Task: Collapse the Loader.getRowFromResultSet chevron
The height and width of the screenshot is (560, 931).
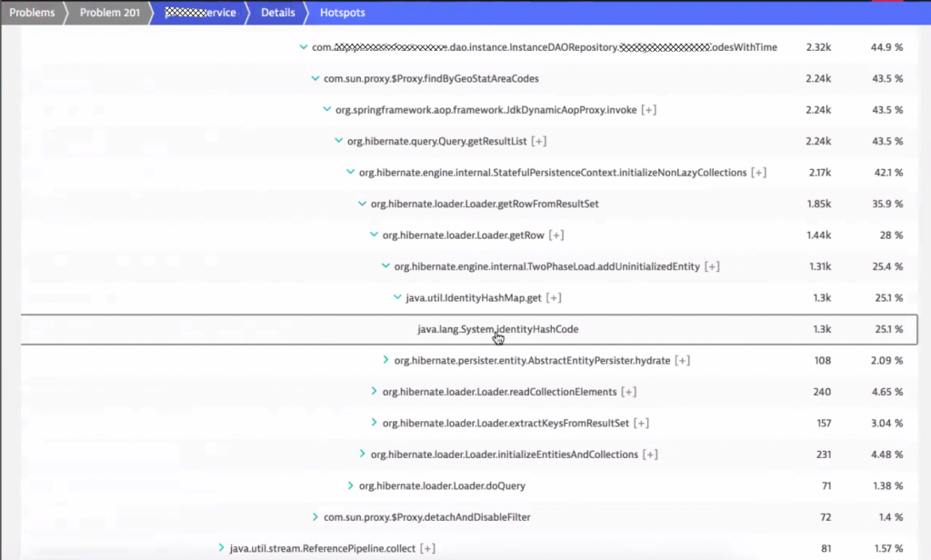Action: click(362, 204)
